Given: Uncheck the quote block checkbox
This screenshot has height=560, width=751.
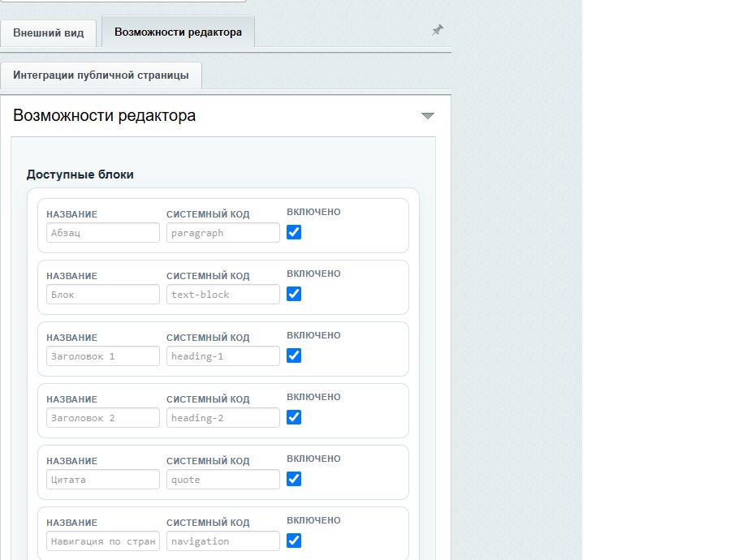Looking at the screenshot, I should (x=294, y=479).
